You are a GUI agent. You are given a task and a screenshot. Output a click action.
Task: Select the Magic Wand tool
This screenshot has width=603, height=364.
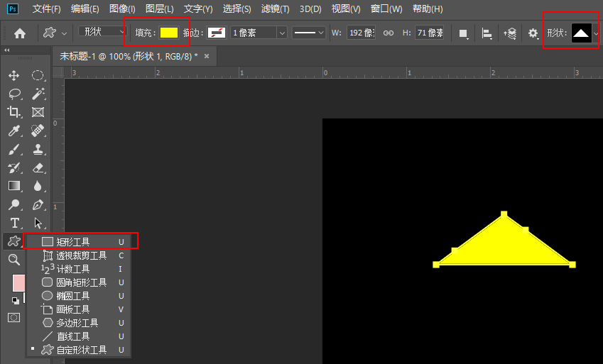38,94
